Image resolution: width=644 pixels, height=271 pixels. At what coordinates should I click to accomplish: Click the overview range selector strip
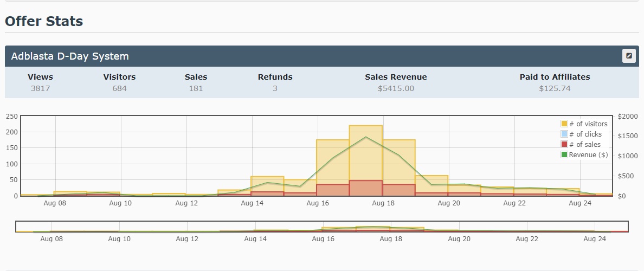click(x=322, y=226)
